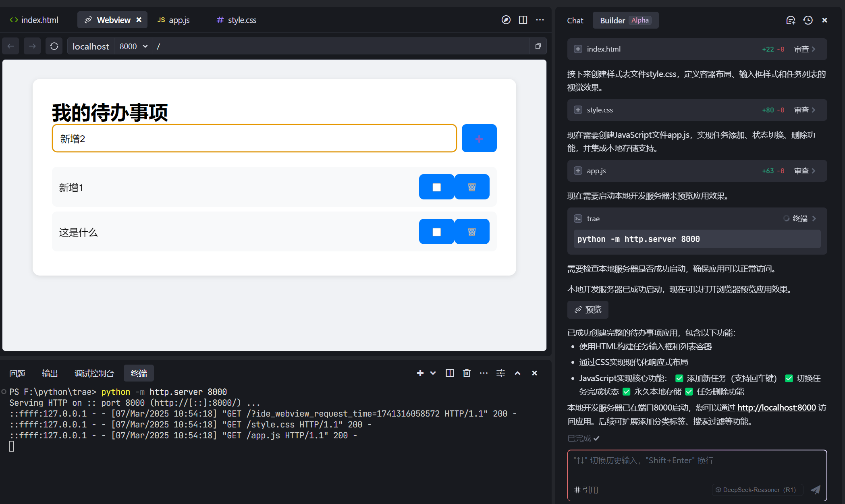Open webview in external browser icon
This screenshot has height=504, width=845.
click(x=506, y=20)
